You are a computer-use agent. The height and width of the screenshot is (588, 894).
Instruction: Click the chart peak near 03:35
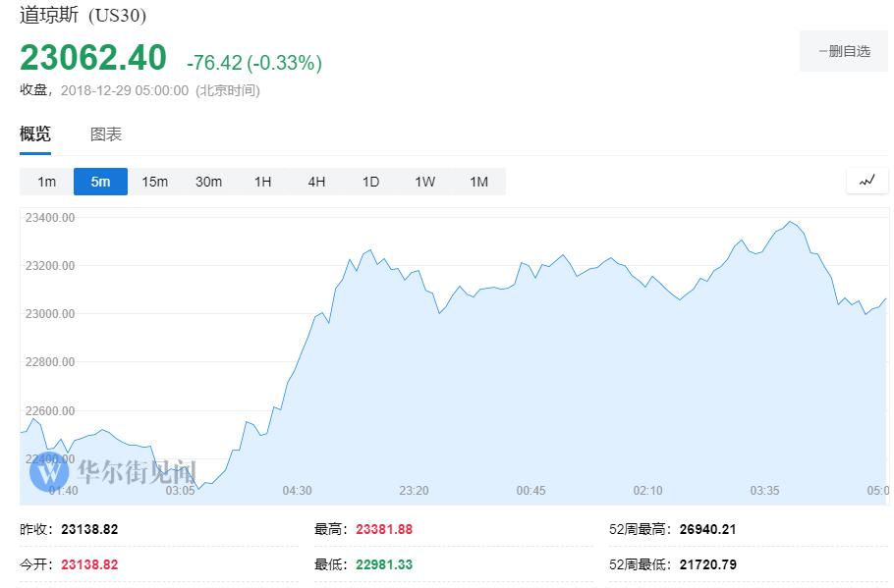790,222
